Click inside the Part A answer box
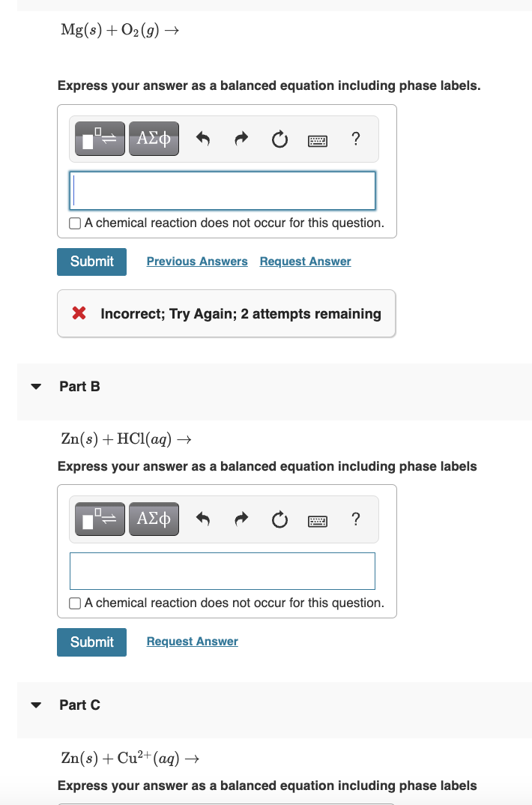 pos(222,191)
